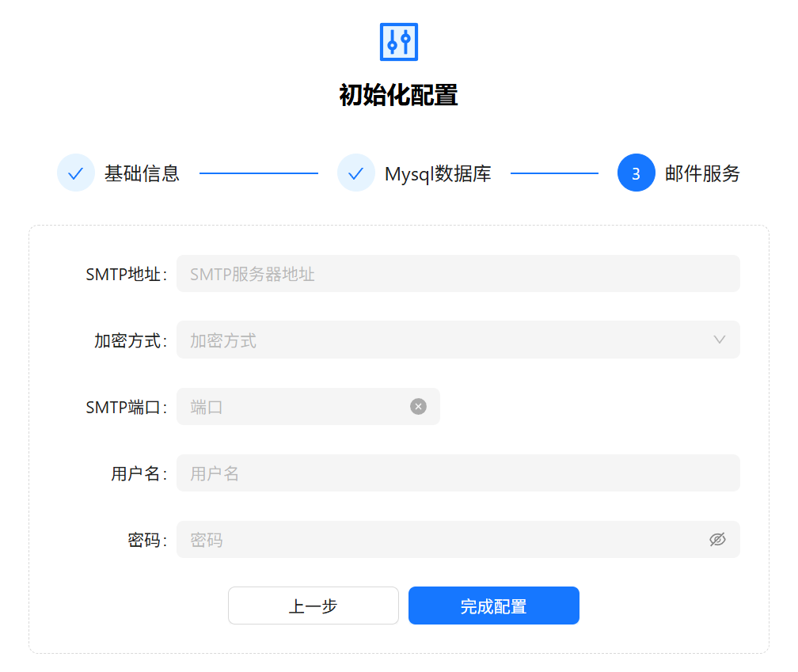Click the 基础信息 step checkmark circle
The width and height of the screenshot is (798, 672).
(x=76, y=173)
